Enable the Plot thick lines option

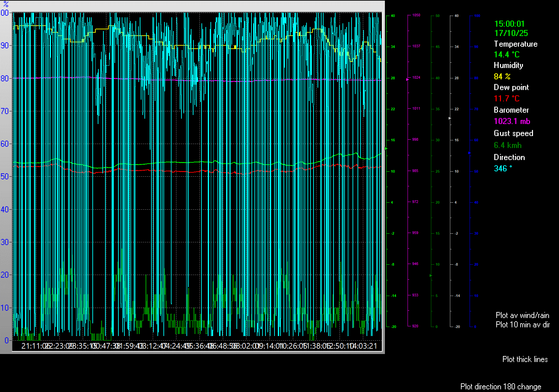(525, 359)
